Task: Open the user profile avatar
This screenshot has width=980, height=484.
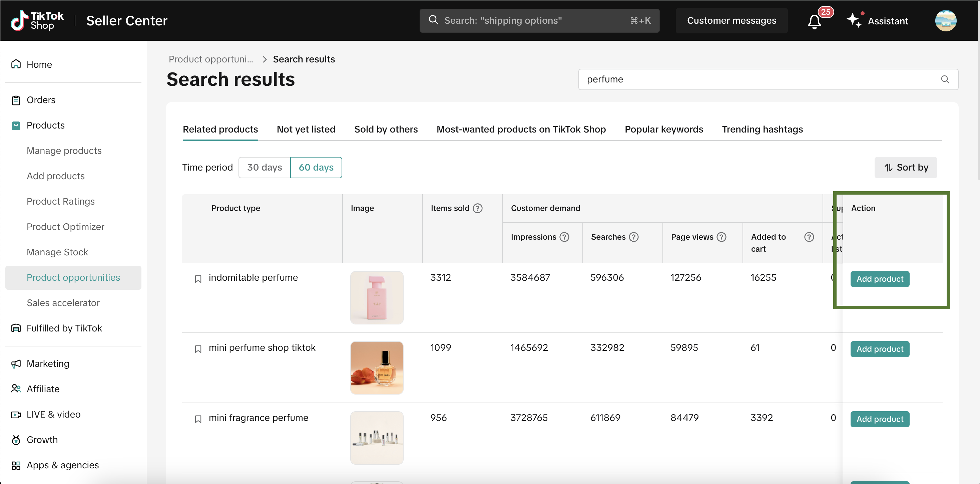Action: pos(945,21)
